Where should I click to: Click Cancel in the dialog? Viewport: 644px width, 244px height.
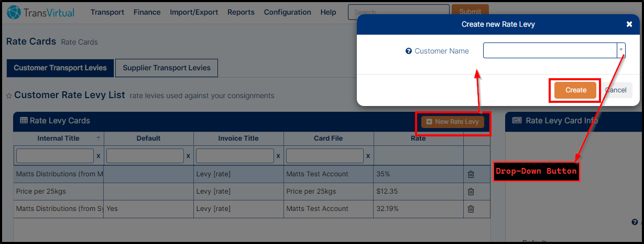pyautogui.click(x=616, y=90)
